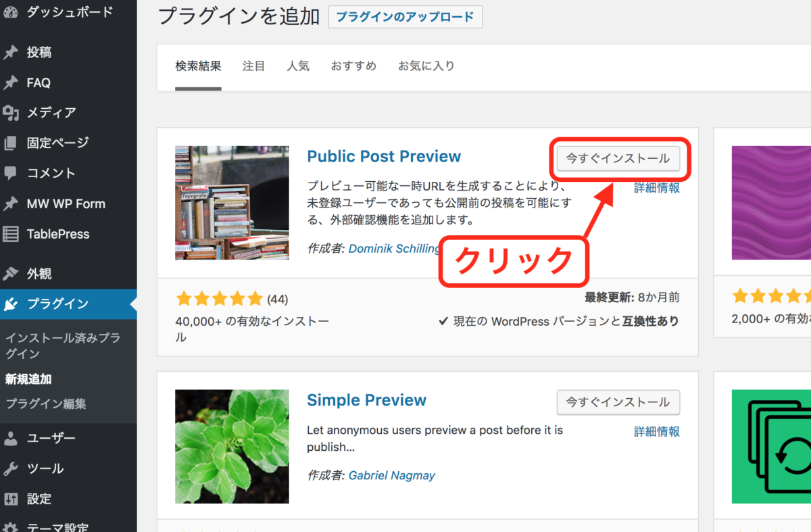
Task: Install Public Post Preview via 今すぐインストール button
Action: pyautogui.click(x=618, y=158)
